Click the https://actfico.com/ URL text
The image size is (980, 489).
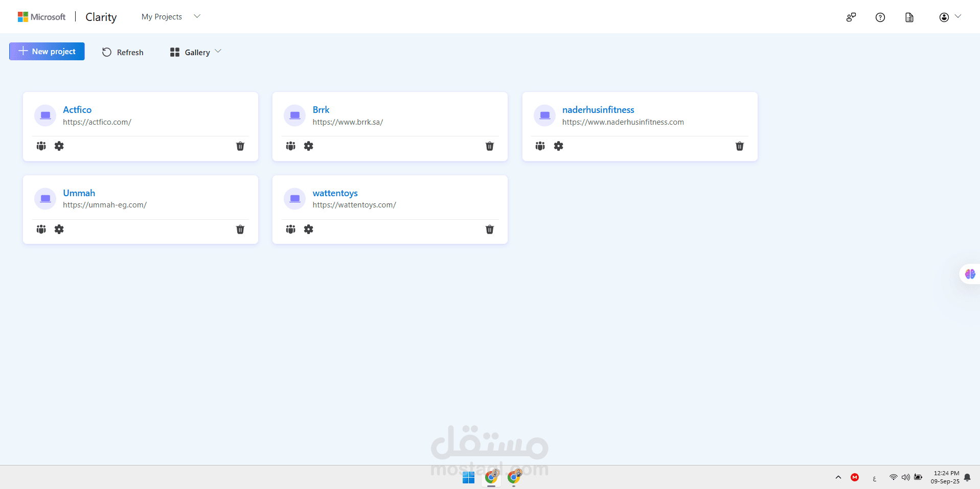97,122
